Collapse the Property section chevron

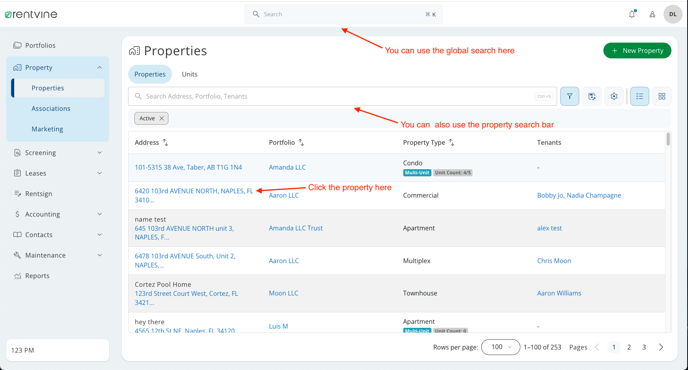[100, 67]
